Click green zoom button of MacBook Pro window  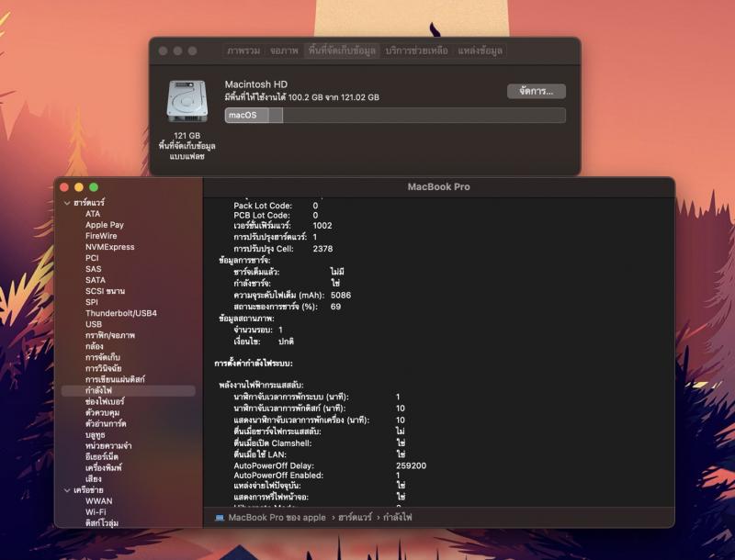point(94,187)
